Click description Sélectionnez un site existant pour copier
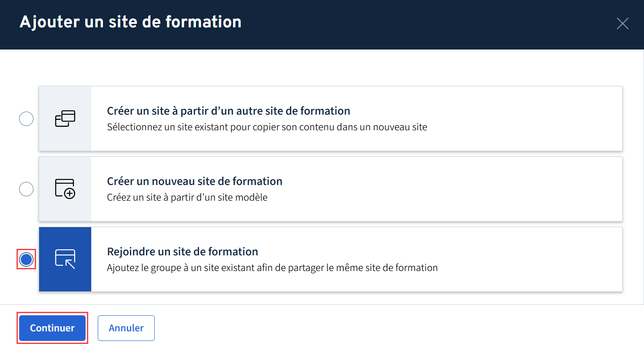 (x=267, y=127)
